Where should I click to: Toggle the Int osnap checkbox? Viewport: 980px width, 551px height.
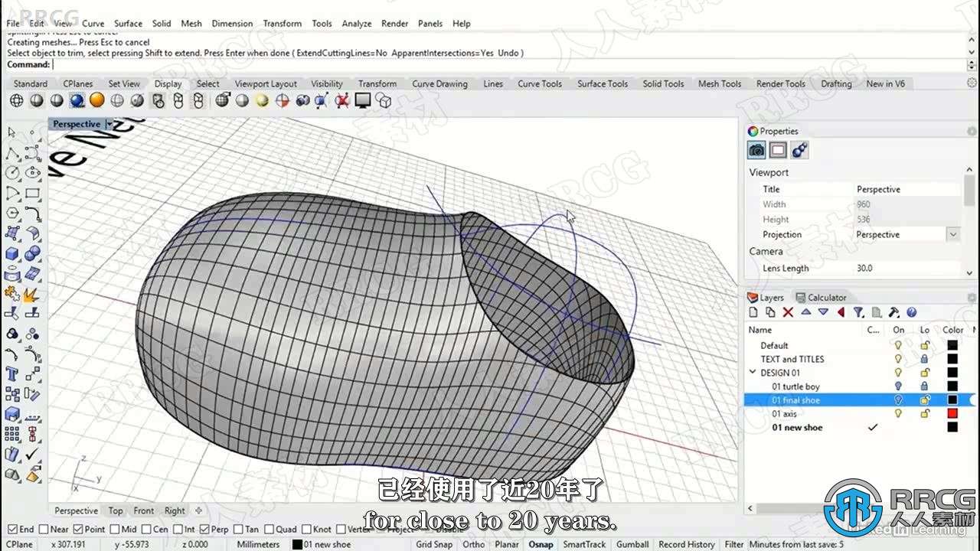[178, 529]
